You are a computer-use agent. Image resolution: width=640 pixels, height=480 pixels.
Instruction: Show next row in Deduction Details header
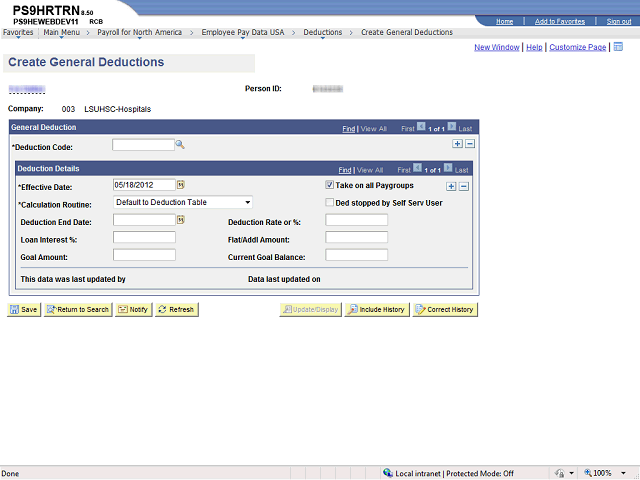[x=448, y=168]
